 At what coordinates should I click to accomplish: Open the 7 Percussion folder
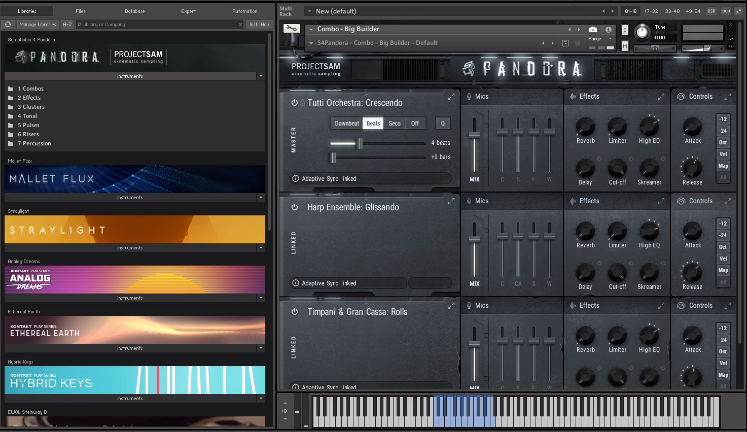tap(34, 143)
